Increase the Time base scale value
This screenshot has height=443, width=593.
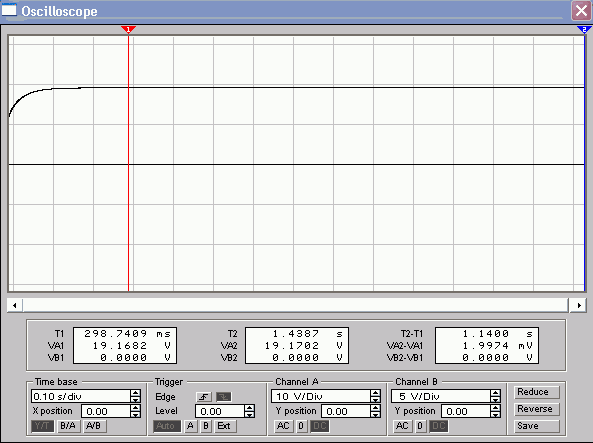pyautogui.click(x=135, y=393)
